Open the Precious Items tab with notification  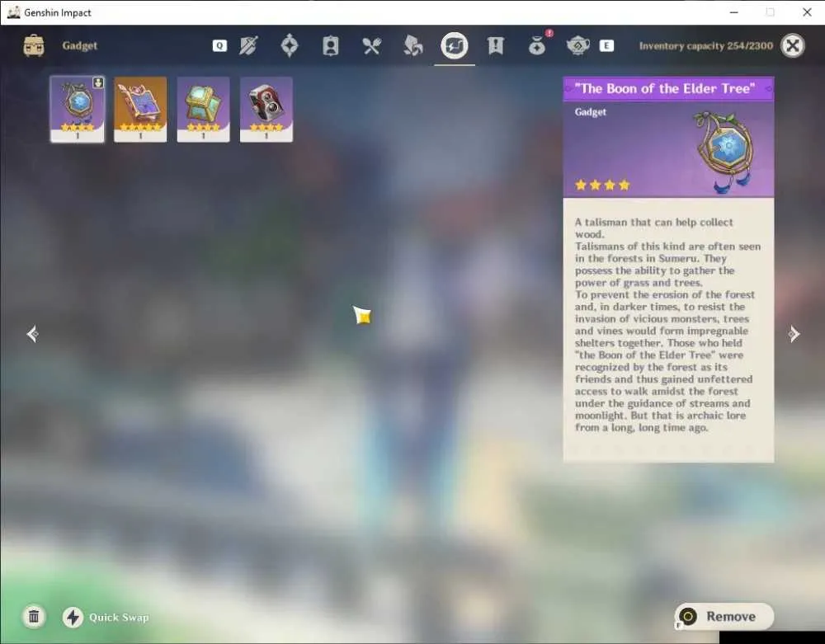[537, 45]
